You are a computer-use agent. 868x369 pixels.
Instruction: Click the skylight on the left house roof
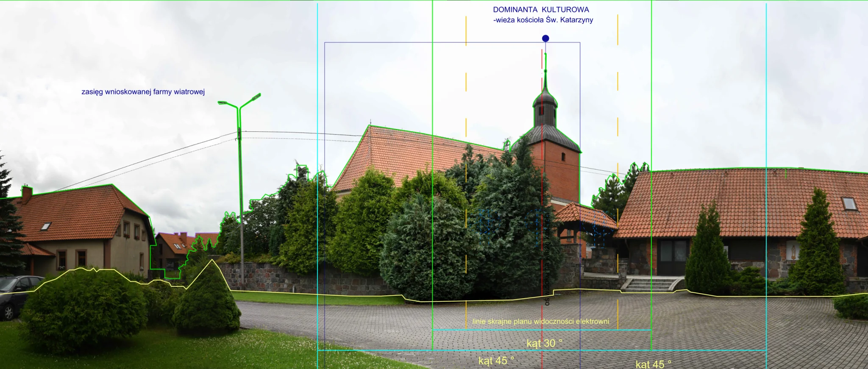(x=46, y=226)
